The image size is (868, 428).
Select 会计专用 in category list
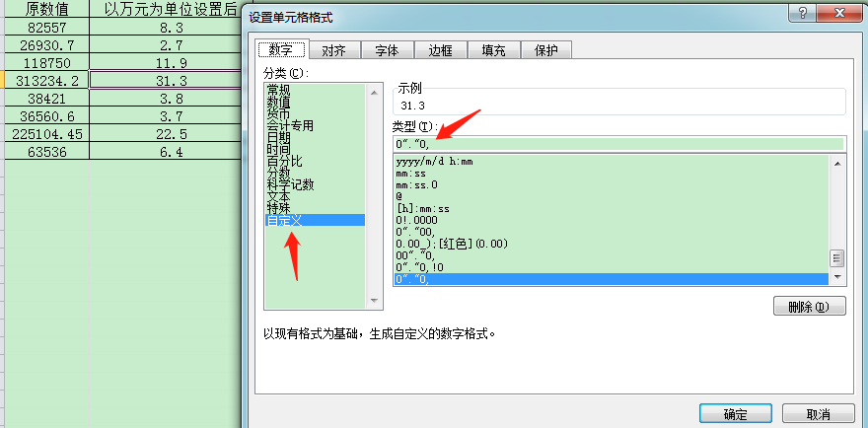coord(315,125)
